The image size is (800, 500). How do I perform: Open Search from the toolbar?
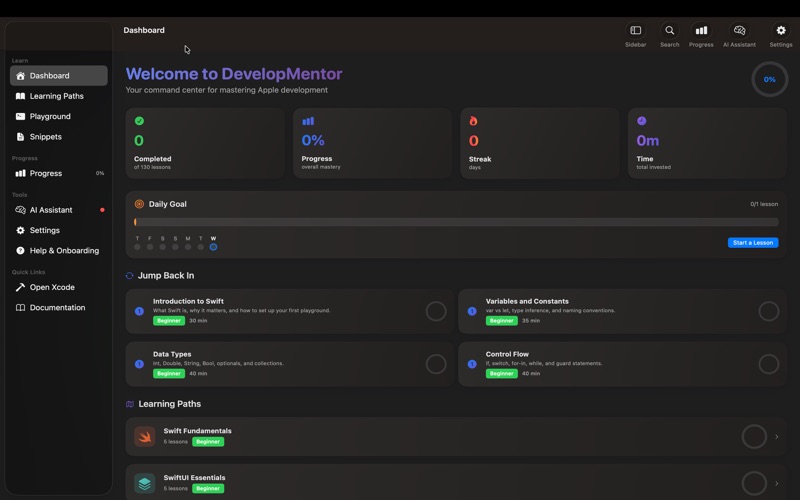pos(669,31)
